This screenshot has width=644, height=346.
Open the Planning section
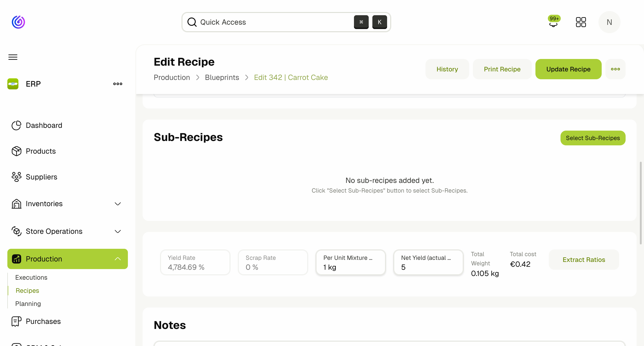click(28, 303)
